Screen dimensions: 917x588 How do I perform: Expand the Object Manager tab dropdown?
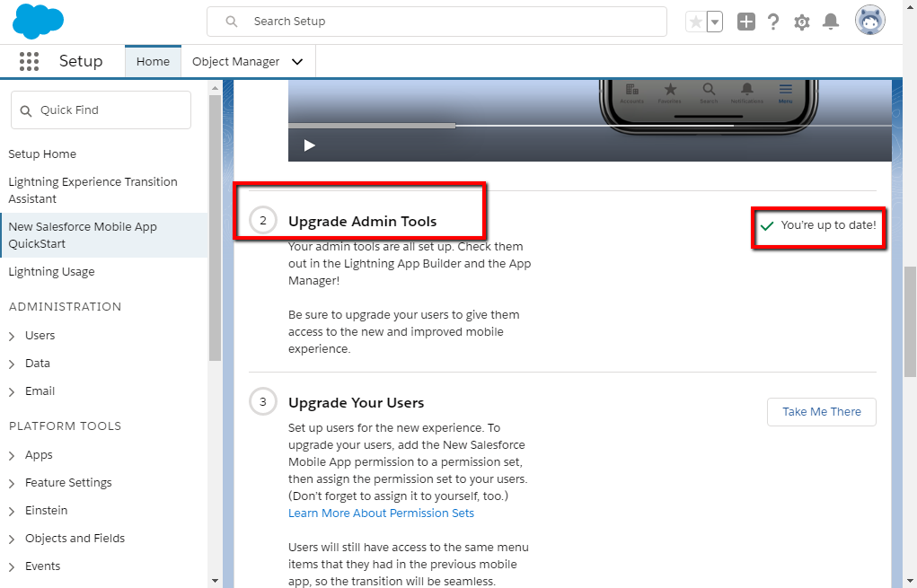point(297,62)
